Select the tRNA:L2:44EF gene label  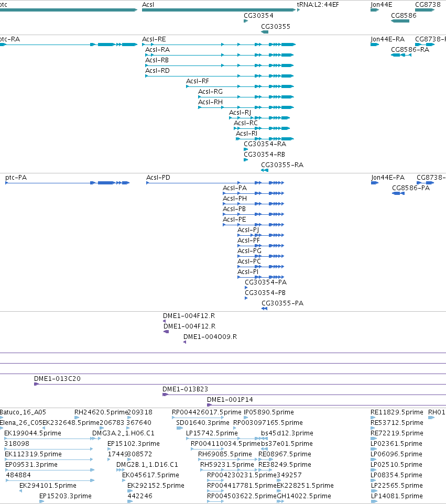[x=318, y=5]
